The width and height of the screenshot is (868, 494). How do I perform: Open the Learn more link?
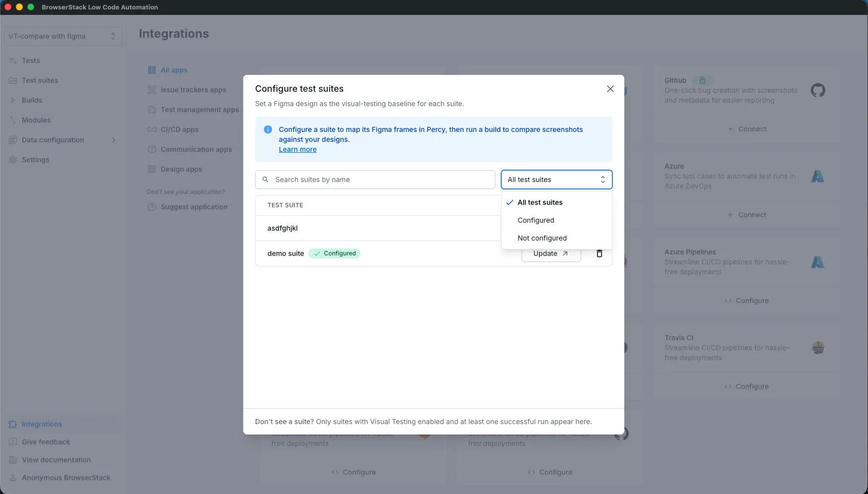click(x=297, y=149)
